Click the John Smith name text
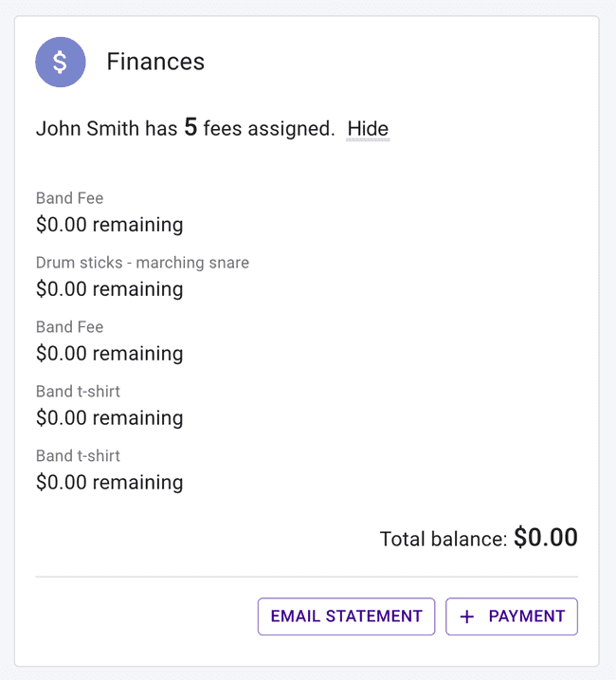The height and width of the screenshot is (680, 616). 87,129
